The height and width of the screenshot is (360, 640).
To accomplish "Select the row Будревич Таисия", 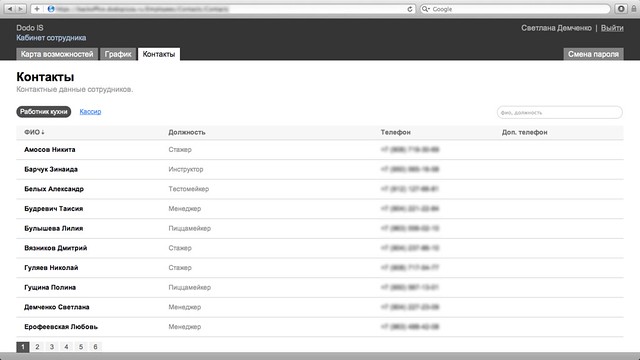I will coord(320,209).
